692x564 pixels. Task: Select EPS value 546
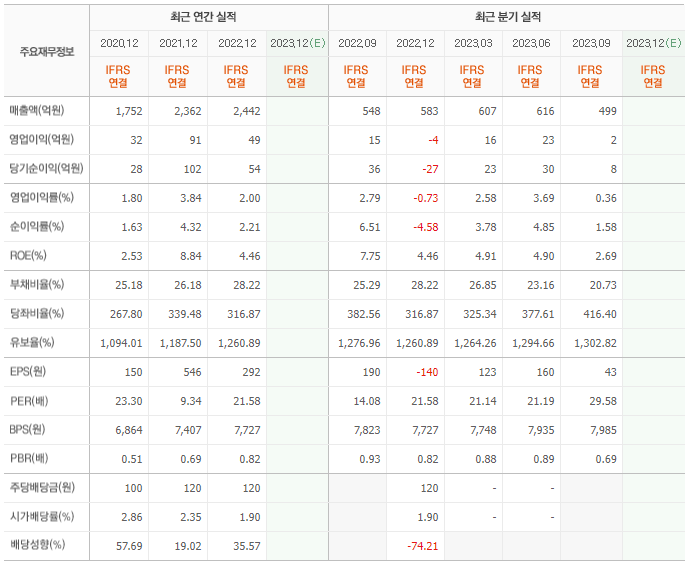coord(192,372)
